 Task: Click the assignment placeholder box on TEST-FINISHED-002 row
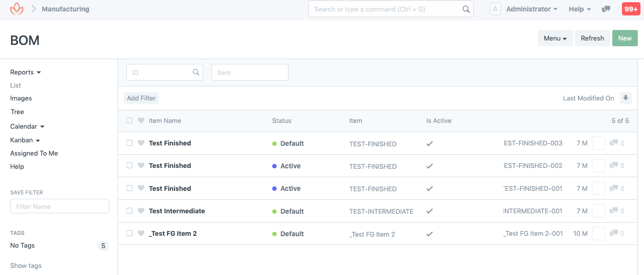pos(599,166)
